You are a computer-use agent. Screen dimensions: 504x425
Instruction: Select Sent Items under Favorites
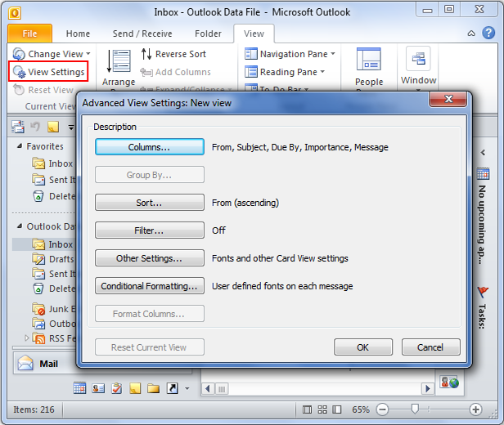pyautogui.click(x=53, y=180)
